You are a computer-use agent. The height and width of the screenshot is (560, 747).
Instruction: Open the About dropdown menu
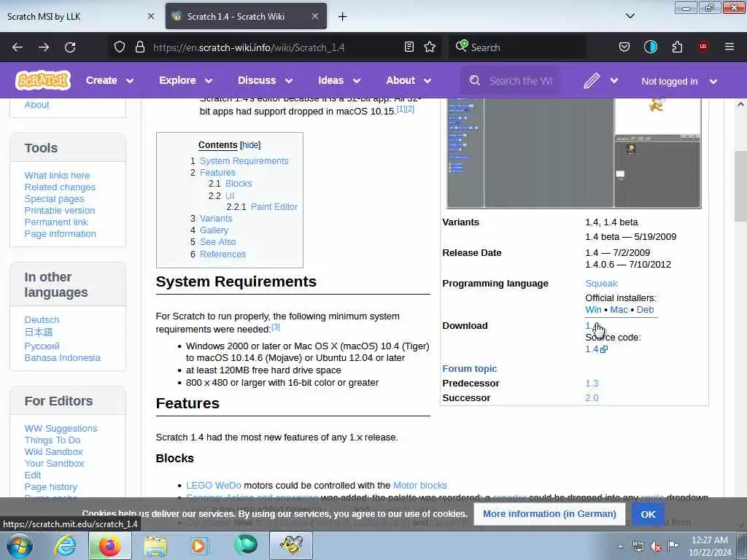coord(409,80)
